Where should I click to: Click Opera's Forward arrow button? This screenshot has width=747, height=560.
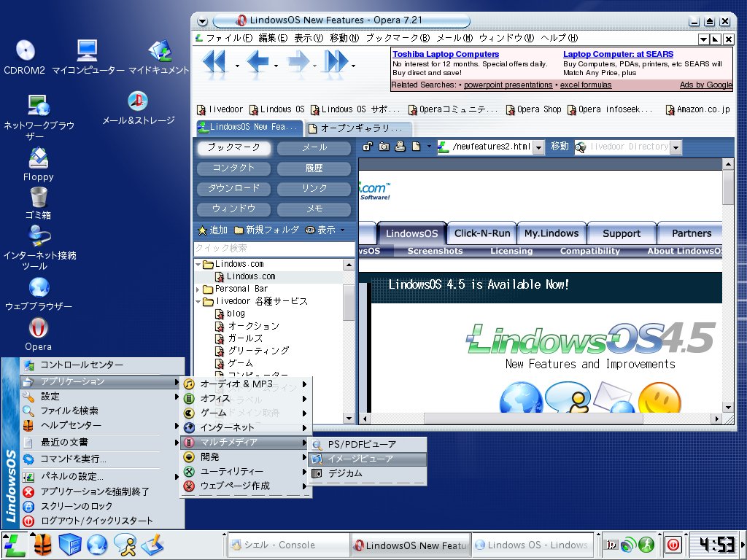click(x=298, y=62)
